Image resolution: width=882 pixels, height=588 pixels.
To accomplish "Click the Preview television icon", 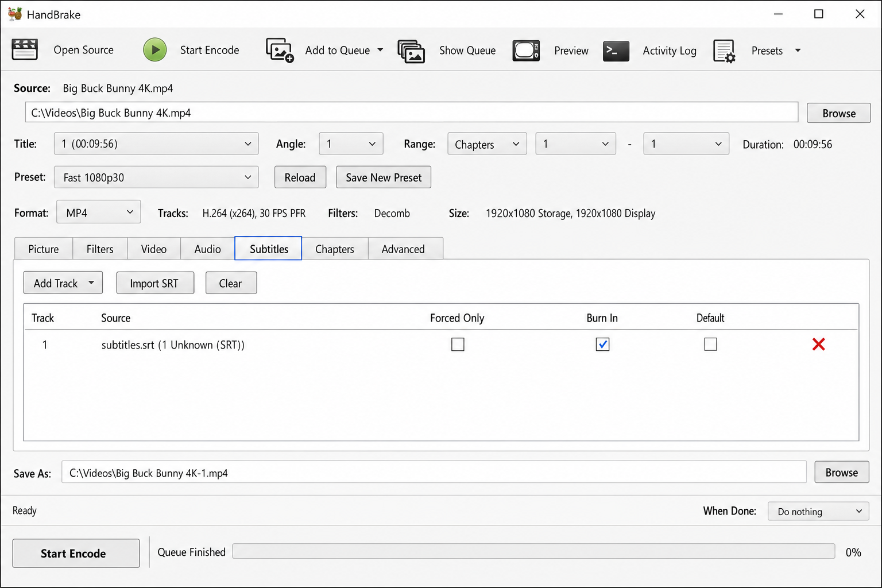I will tap(526, 51).
